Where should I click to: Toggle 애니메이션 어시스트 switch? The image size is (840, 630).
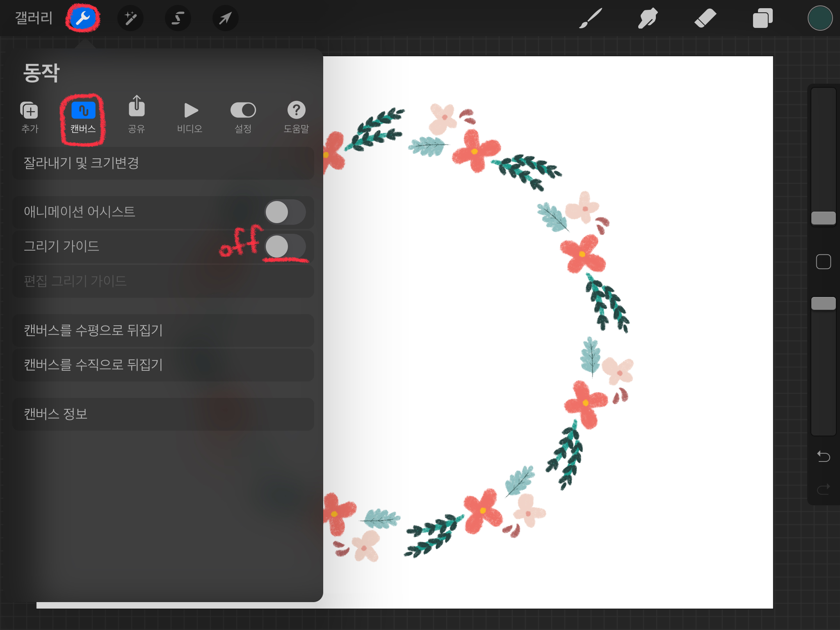click(285, 212)
